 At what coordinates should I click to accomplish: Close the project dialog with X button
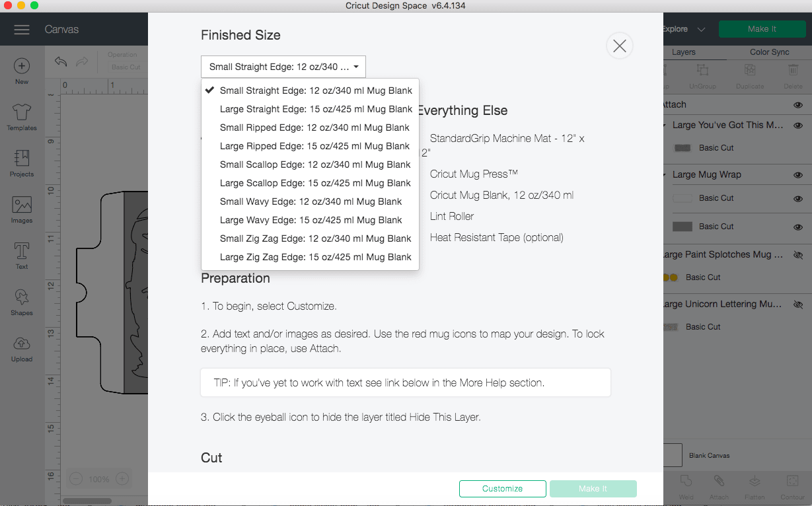coord(620,46)
